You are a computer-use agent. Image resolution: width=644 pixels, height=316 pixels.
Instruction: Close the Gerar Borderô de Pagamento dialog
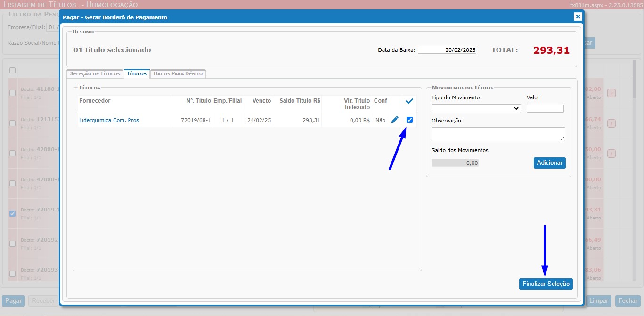pyautogui.click(x=578, y=16)
